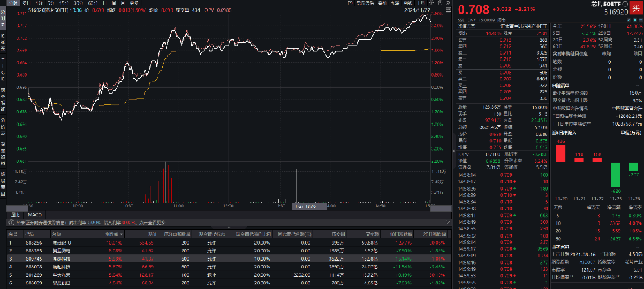Select the 5分 minute chart tab

[x=51, y=3]
